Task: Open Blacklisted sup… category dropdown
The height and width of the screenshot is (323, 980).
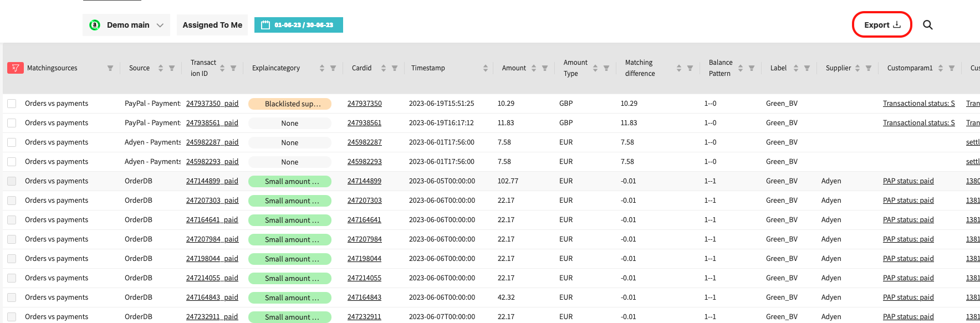Action: 290,104
